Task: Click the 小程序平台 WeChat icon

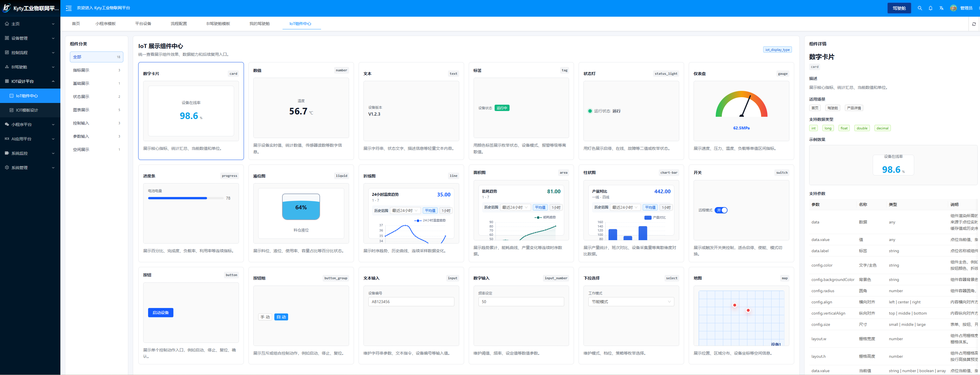Action: click(7, 124)
